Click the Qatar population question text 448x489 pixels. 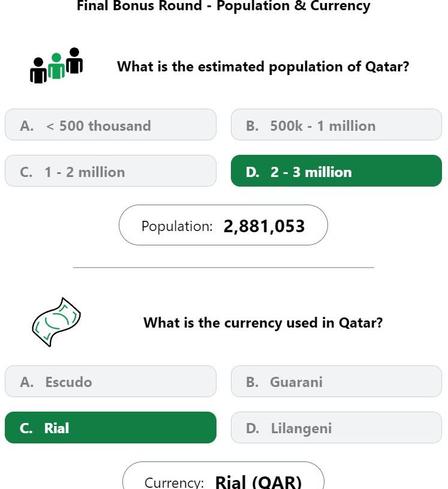click(263, 67)
